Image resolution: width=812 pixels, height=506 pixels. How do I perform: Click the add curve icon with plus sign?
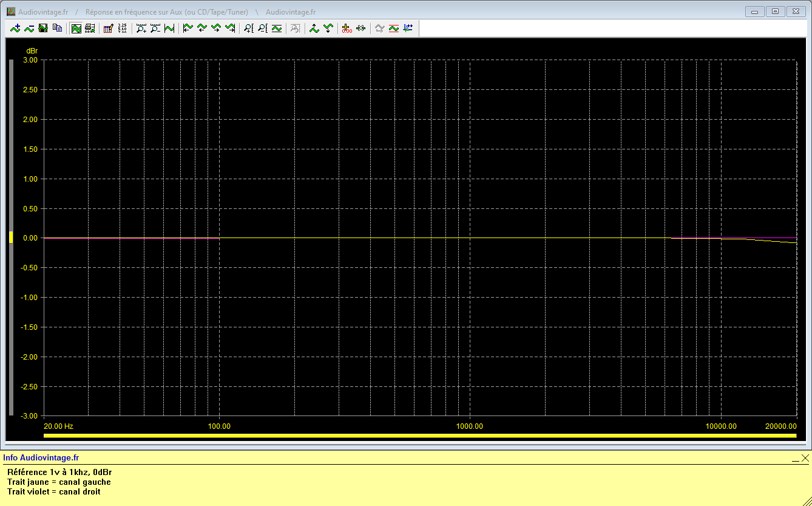15,28
